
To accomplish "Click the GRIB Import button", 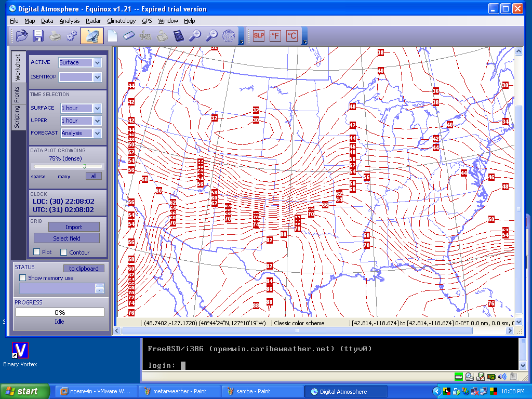I will coord(74,227).
